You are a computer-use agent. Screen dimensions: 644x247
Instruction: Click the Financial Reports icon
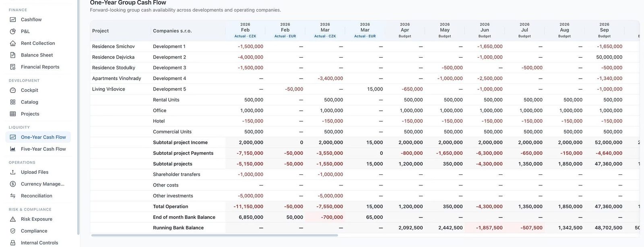(13, 67)
